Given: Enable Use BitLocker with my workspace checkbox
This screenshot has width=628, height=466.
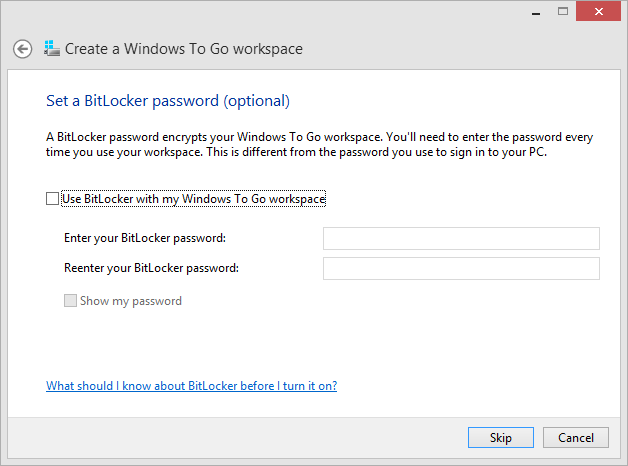Looking at the screenshot, I should 53,199.
